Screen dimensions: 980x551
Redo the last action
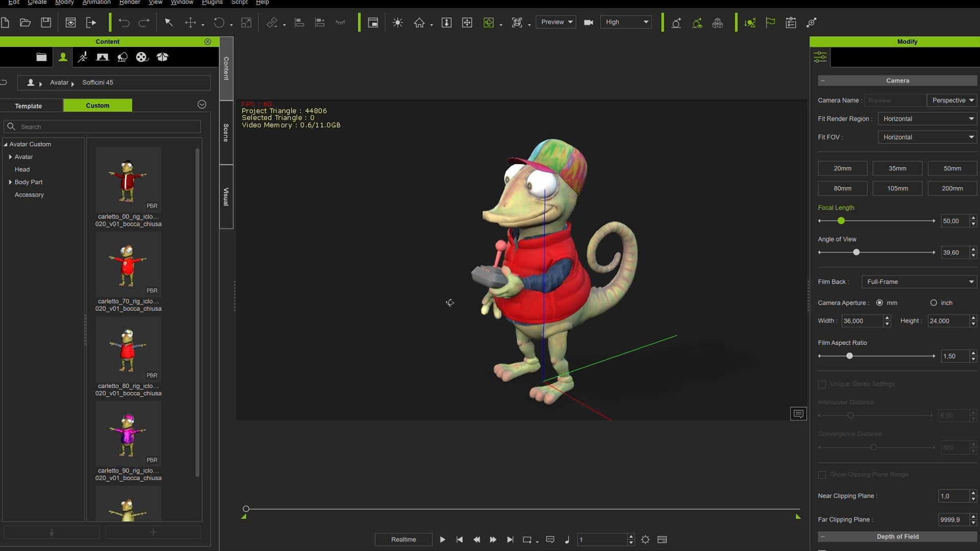click(x=144, y=22)
